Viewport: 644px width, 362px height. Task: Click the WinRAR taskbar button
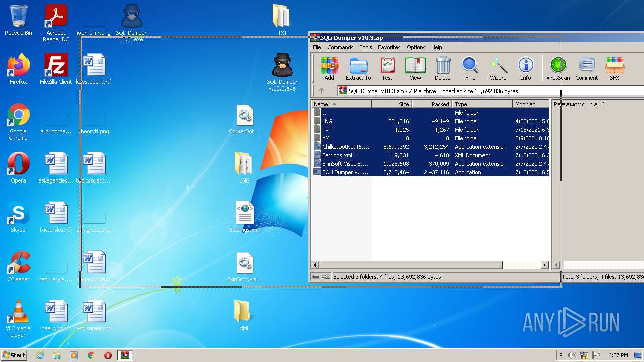[x=125, y=355]
